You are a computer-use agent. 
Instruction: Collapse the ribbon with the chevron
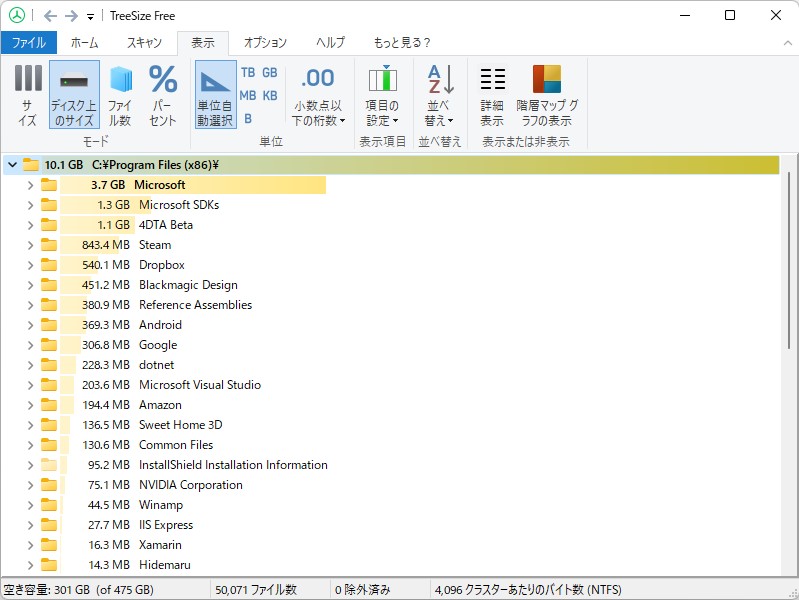(788, 43)
